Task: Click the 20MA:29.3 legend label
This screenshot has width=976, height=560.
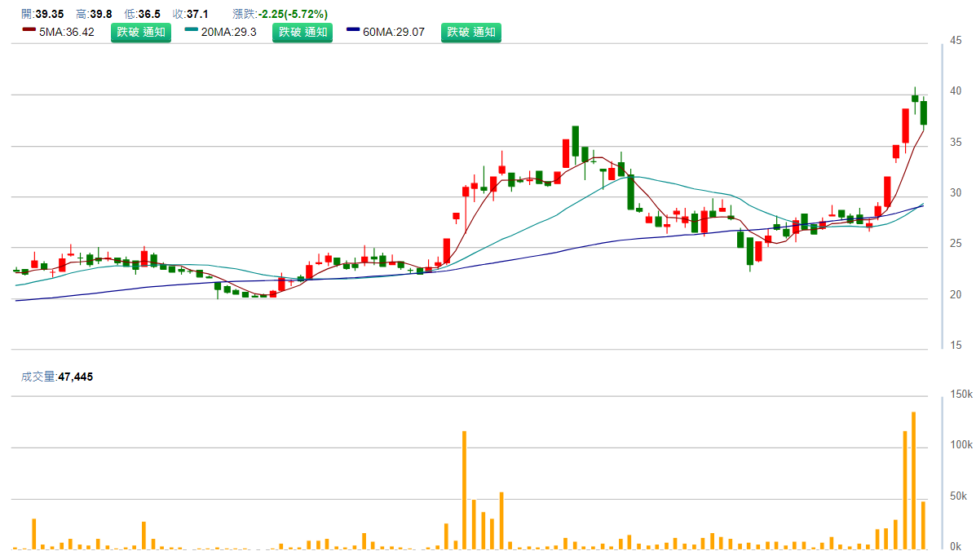Action: point(229,33)
